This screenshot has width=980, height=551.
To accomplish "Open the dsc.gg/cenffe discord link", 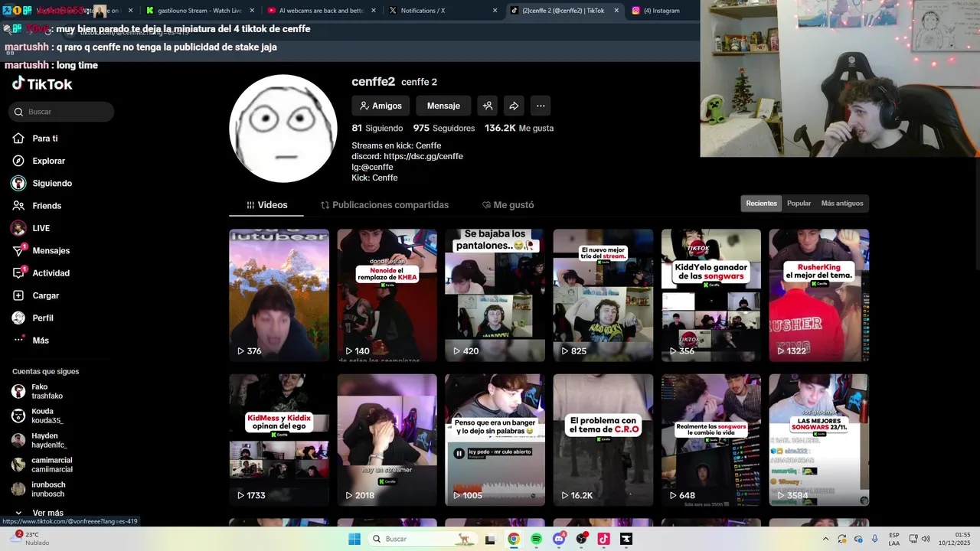I will click(423, 156).
